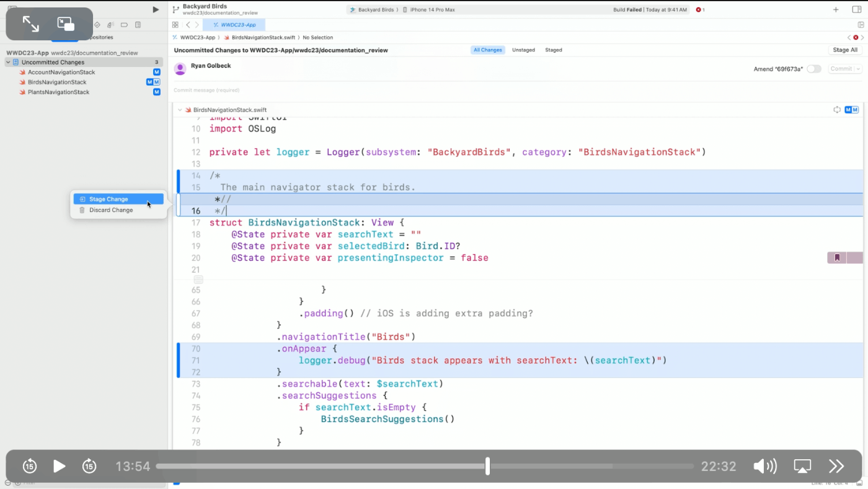Toggle the inspector sidebar panel icon
This screenshot has height=489, width=868.
[856, 10]
